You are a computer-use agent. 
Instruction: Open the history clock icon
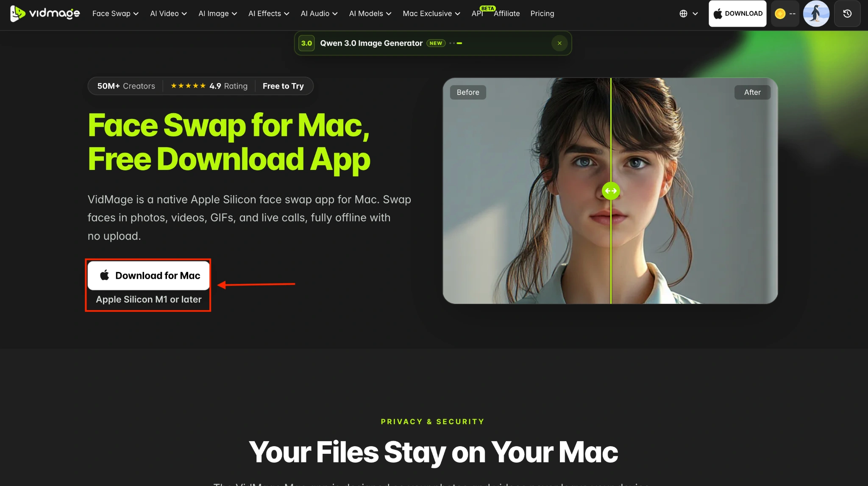[x=847, y=14]
